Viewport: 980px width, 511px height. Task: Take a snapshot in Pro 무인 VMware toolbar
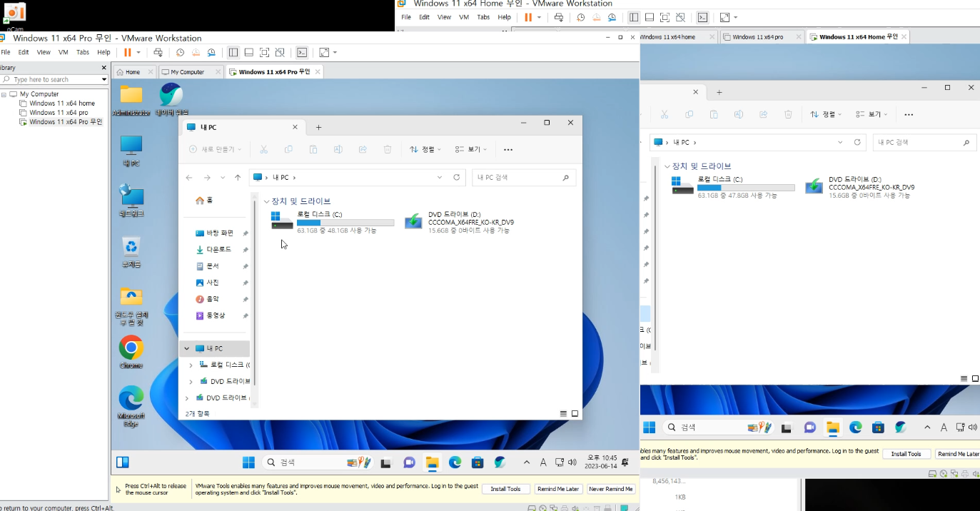point(180,52)
